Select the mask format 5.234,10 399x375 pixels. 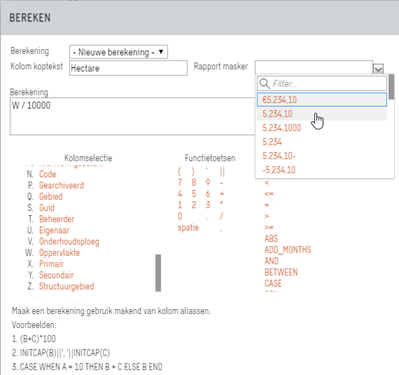coord(322,114)
